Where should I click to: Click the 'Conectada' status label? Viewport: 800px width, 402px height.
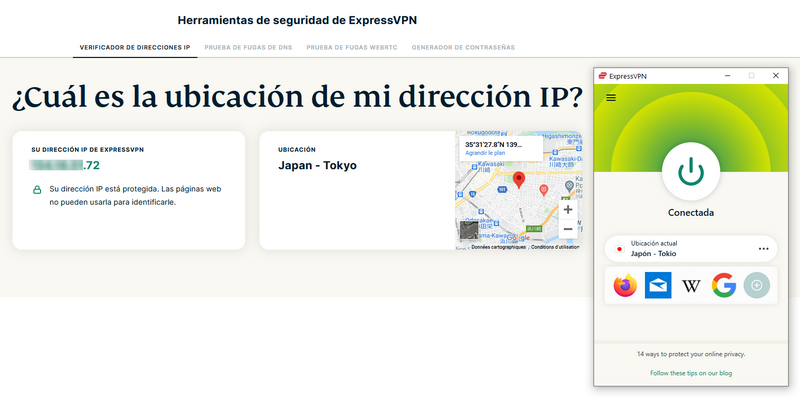(691, 213)
